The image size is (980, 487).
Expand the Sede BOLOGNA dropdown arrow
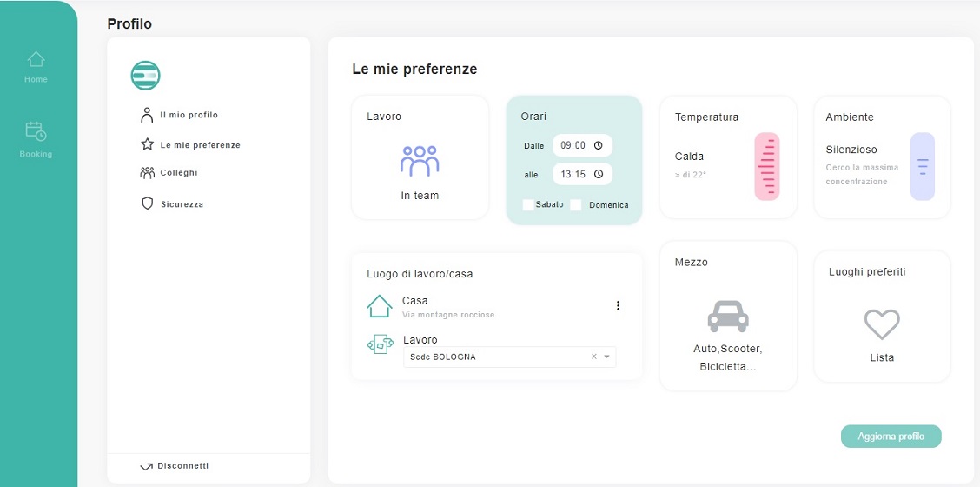[x=606, y=357]
